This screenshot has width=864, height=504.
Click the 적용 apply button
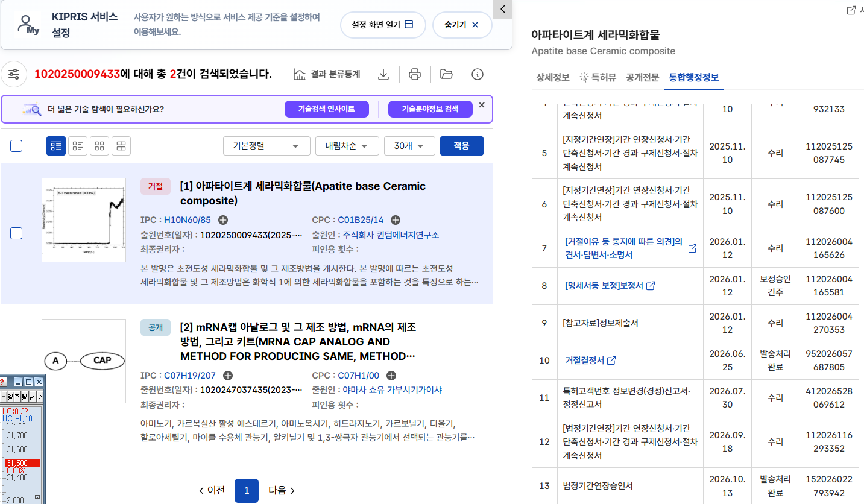(x=462, y=146)
